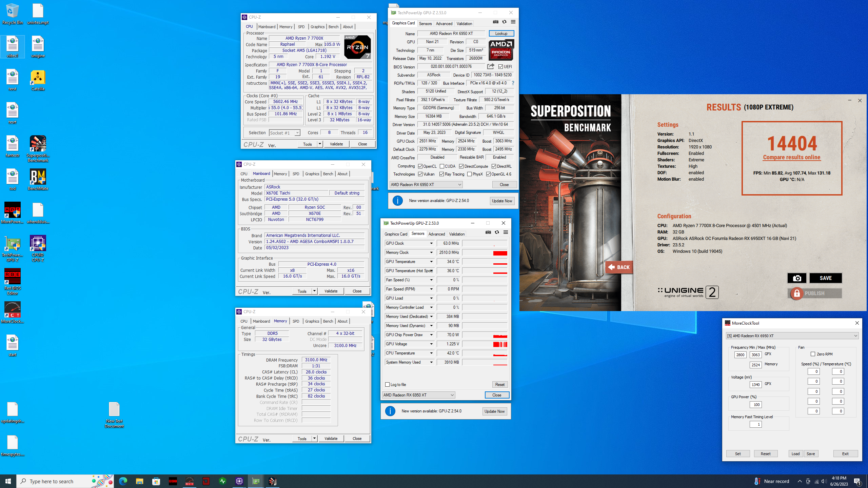Launch CPUID CPU-Z desktop shortcut
The image size is (868, 488).
click(38, 249)
